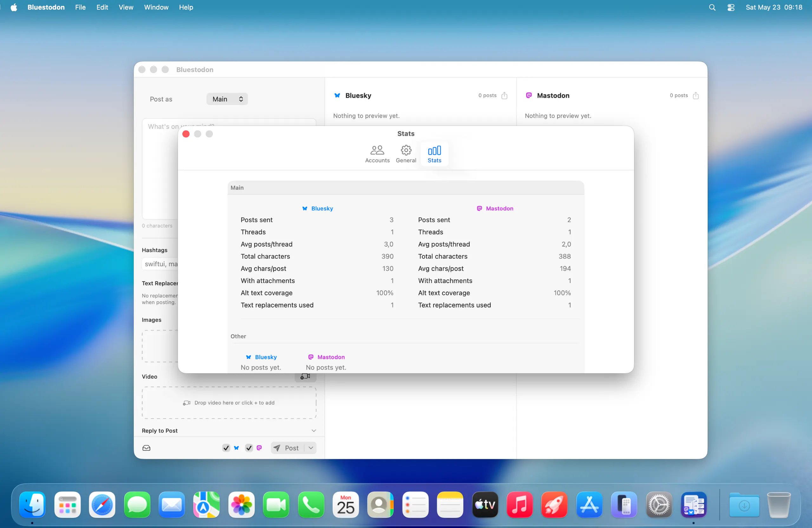Open FaceTime from the Dock
The image size is (812, 528).
276,505
